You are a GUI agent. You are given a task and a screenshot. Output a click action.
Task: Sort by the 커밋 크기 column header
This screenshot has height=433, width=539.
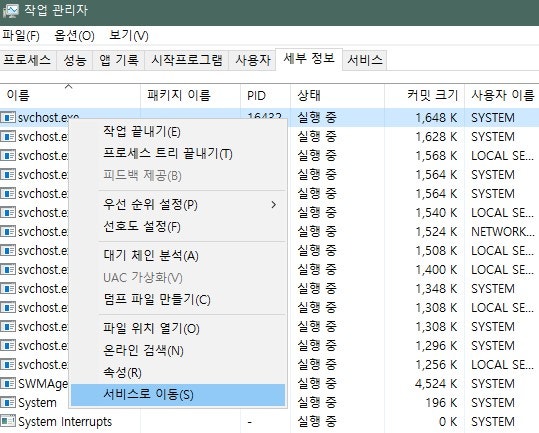coord(424,95)
